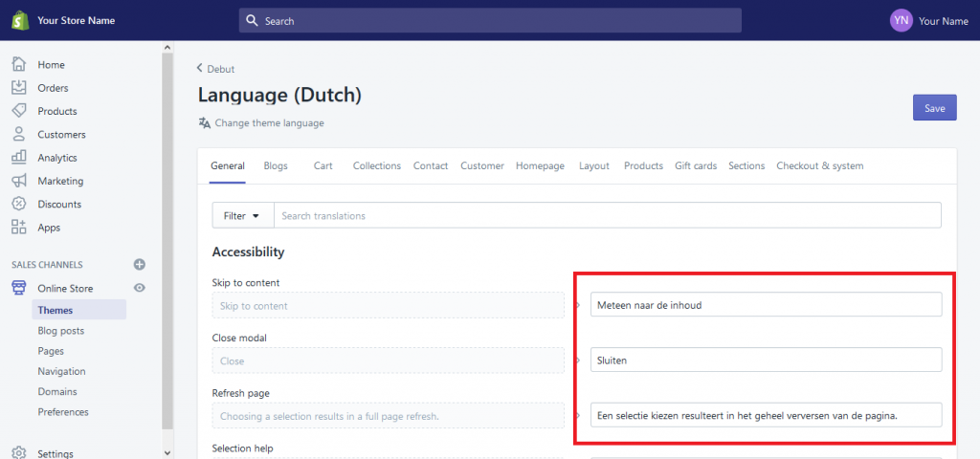This screenshot has width=980, height=459.
Task: Open the Products translations tab
Action: [643, 166]
